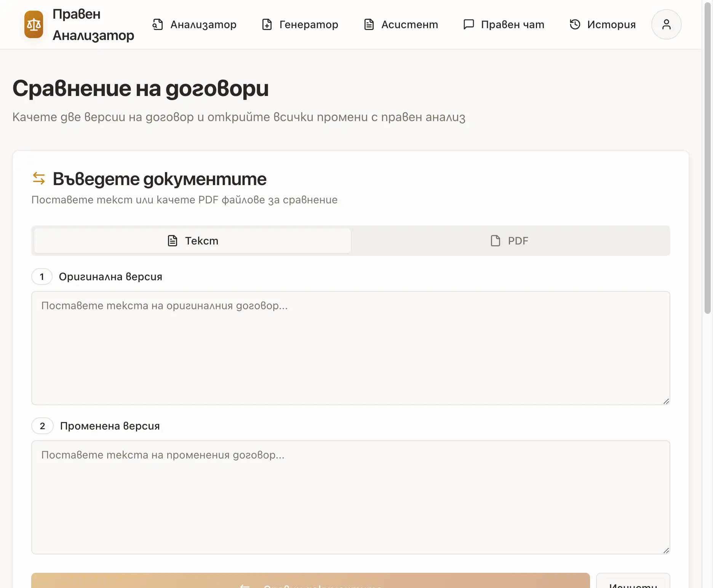Click the Оригинална версия label
Image resolution: width=713 pixels, height=588 pixels.
[110, 276]
